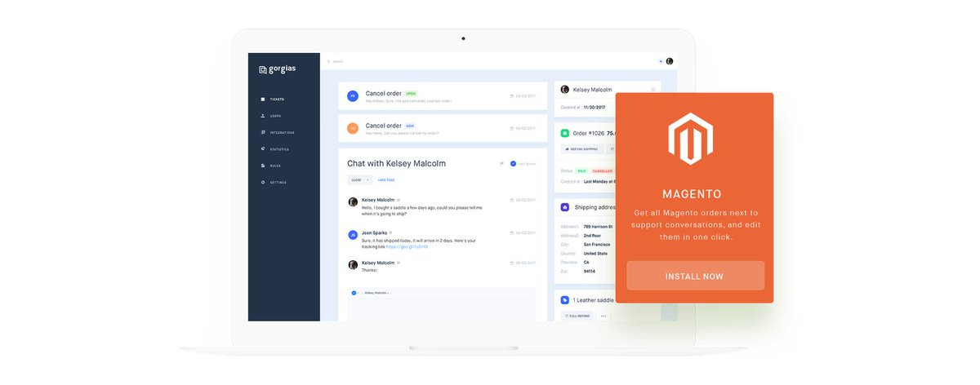Click the MAGENTO title on orange card
980x385 pixels.
[x=692, y=194]
